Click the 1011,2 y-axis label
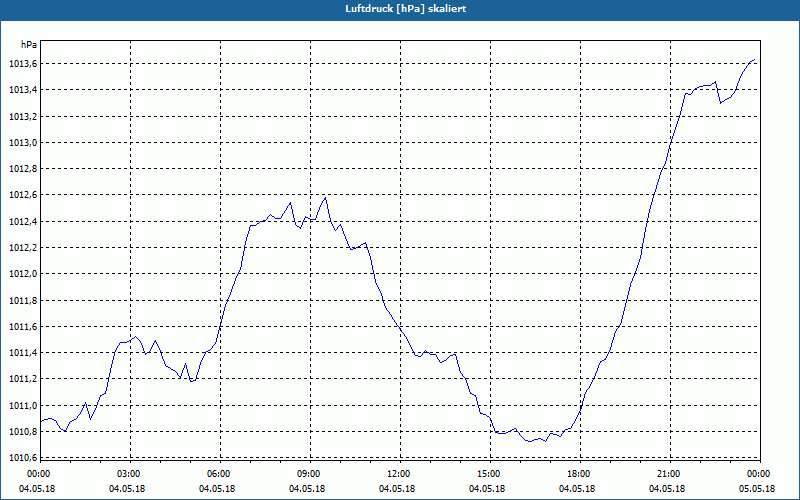Viewport: 800px width, 500px height. [x=23, y=379]
